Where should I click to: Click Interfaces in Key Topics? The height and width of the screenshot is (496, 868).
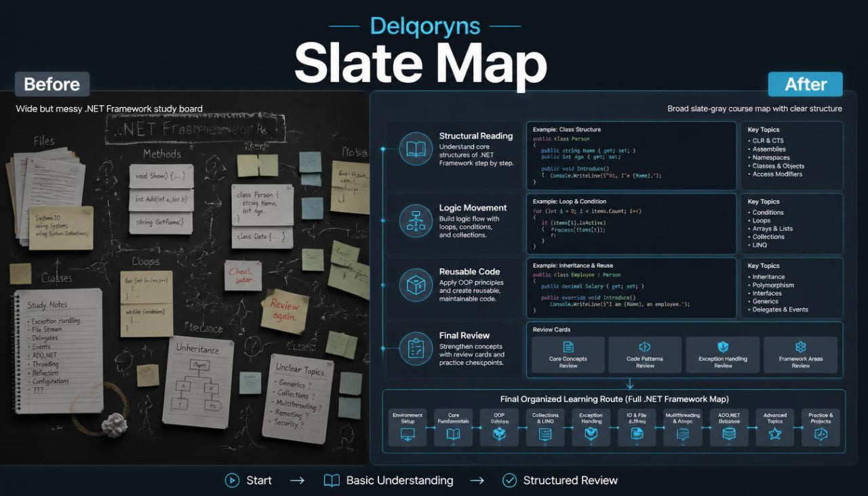coord(767,293)
